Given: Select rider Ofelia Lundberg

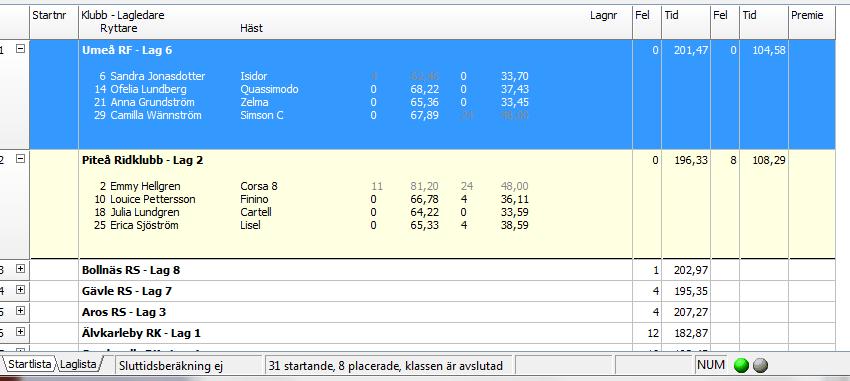Looking at the screenshot, I should click(x=149, y=89).
